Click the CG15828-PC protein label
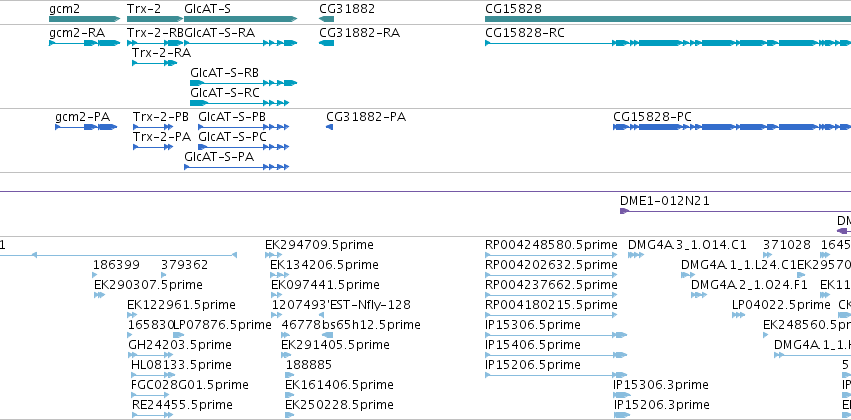The height and width of the screenshot is (420, 851). (652, 117)
